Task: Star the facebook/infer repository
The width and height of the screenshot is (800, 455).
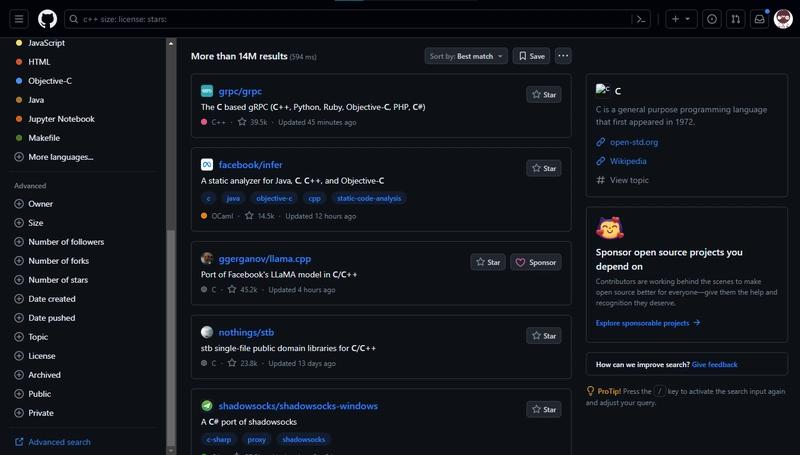Action: pyautogui.click(x=544, y=168)
